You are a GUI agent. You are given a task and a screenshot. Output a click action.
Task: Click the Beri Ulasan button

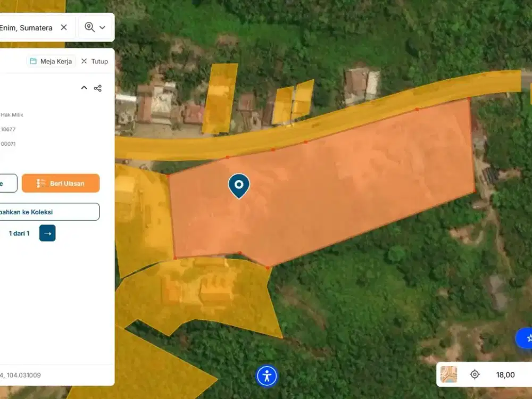[x=61, y=183]
